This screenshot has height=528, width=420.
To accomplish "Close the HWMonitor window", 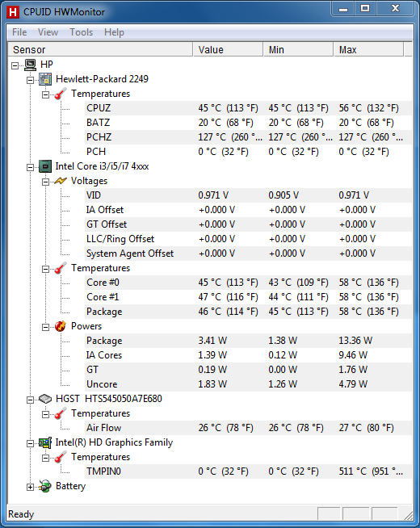I will 395,9.
